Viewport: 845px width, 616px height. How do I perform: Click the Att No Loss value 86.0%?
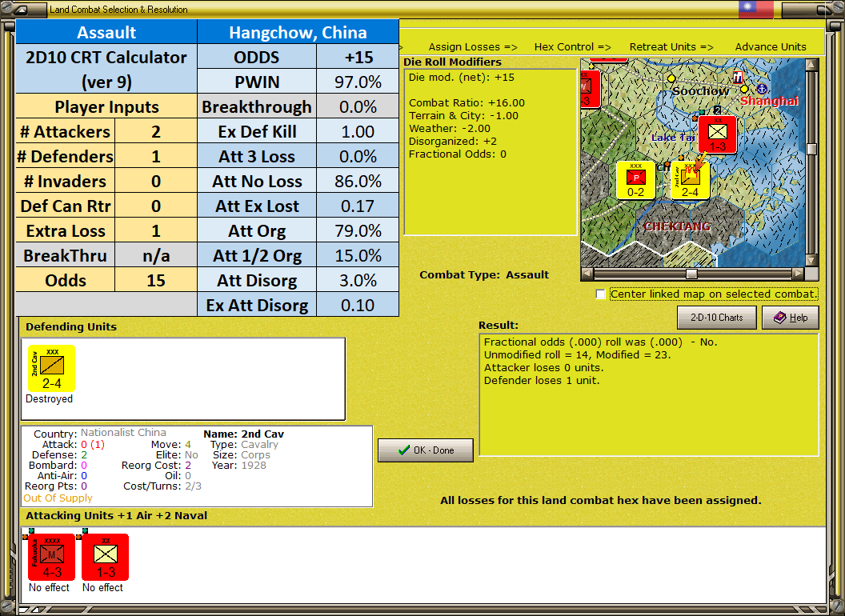[x=358, y=181]
